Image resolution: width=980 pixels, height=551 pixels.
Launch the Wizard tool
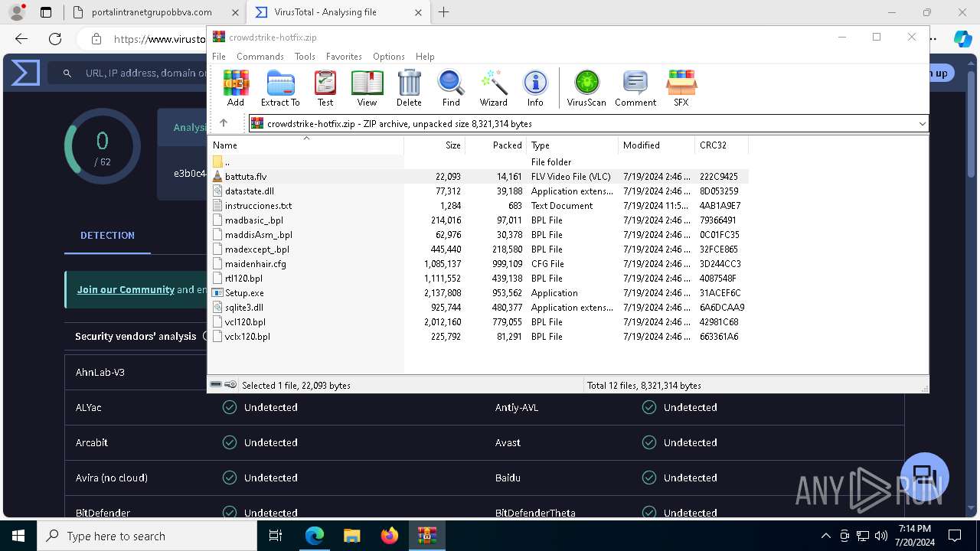[x=494, y=88]
